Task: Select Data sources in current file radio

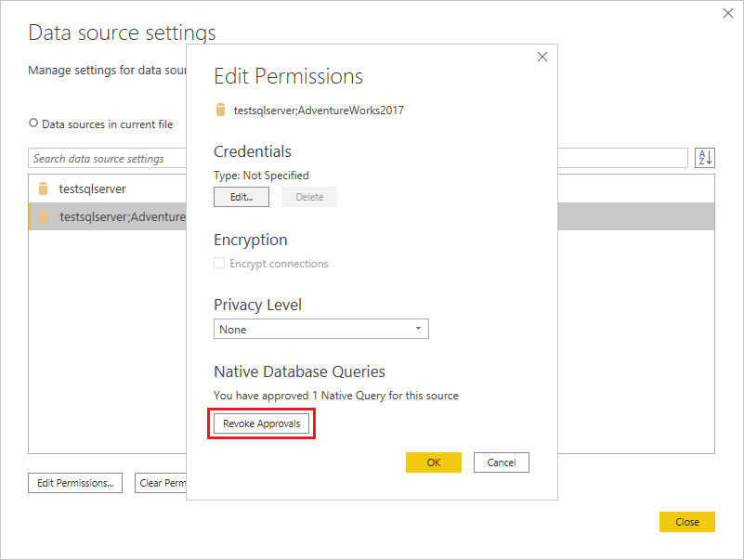Action: pos(33,123)
